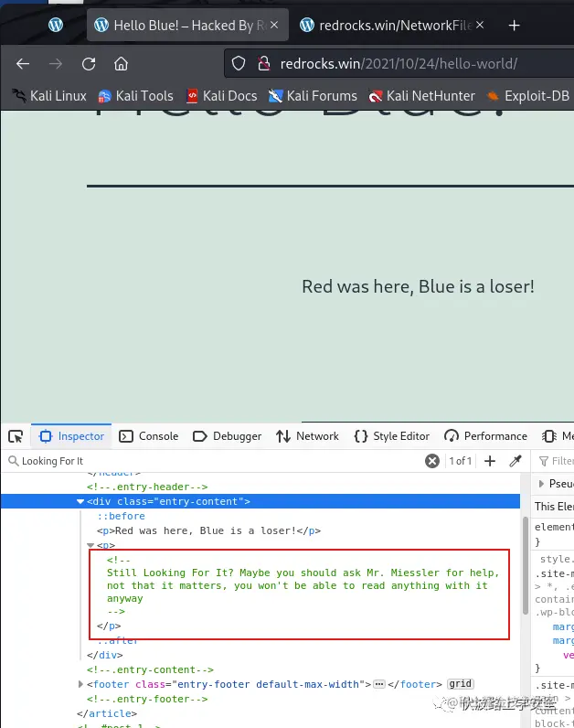Toggle the grid badge on footer
The width and height of the screenshot is (574, 728).
coord(460,684)
